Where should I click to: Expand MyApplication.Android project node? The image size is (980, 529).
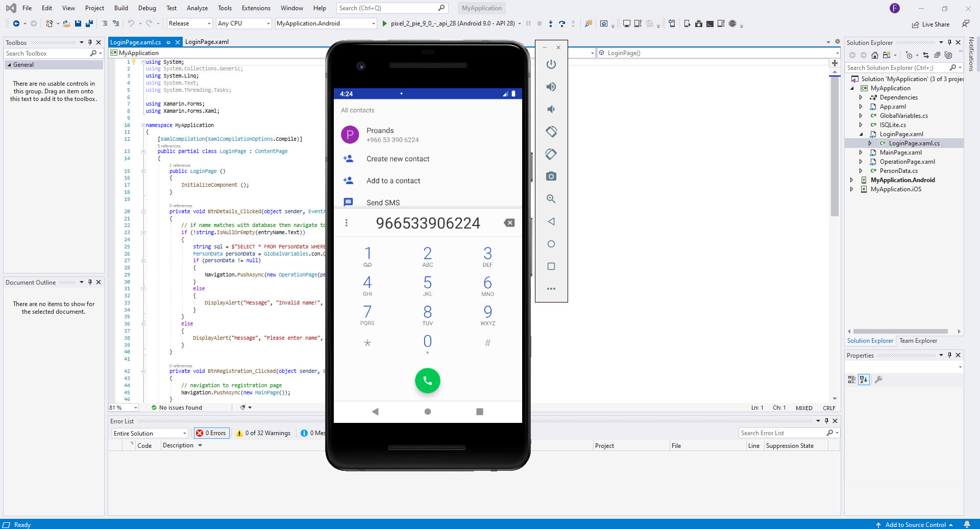click(851, 180)
